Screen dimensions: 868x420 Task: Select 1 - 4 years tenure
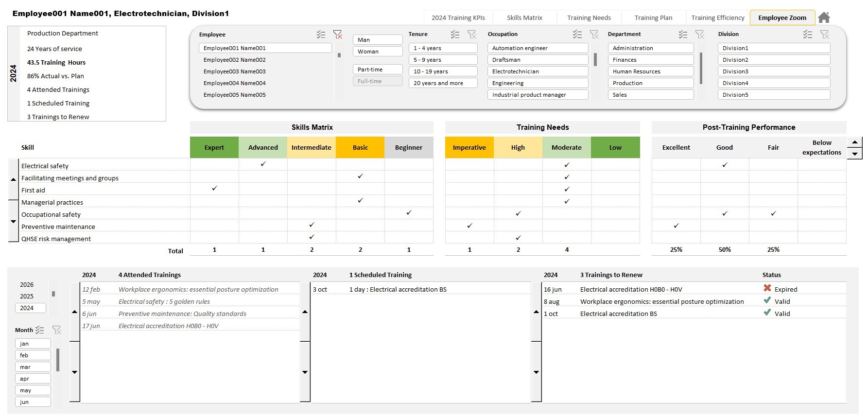tap(443, 48)
